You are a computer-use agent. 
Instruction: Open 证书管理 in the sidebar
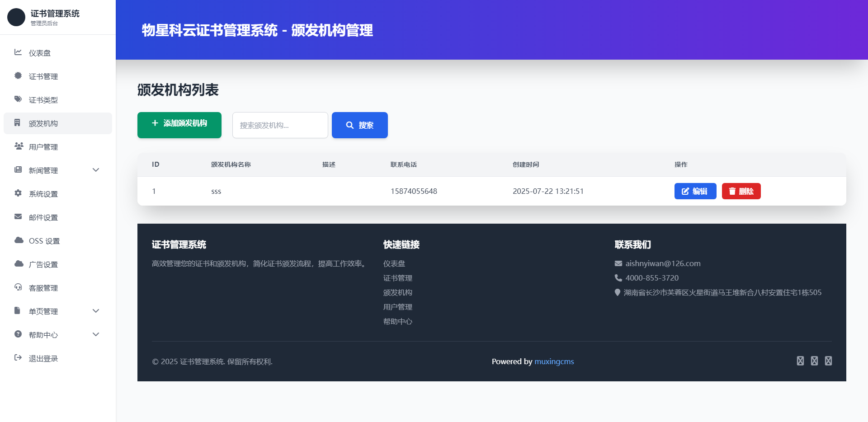[x=58, y=76]
